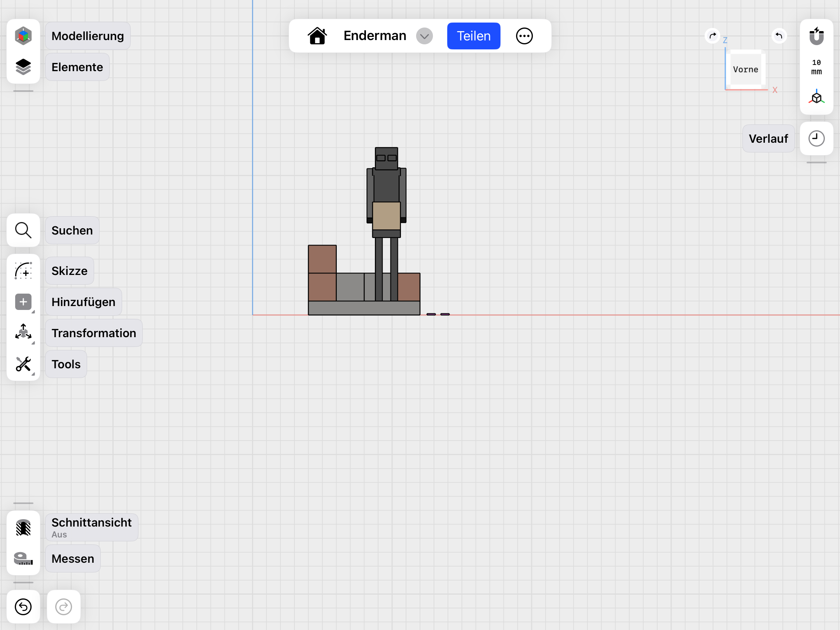The height and width of the screenshot is (630, 840).
Task: Click the undo arrow button
Action: [23, 607]
